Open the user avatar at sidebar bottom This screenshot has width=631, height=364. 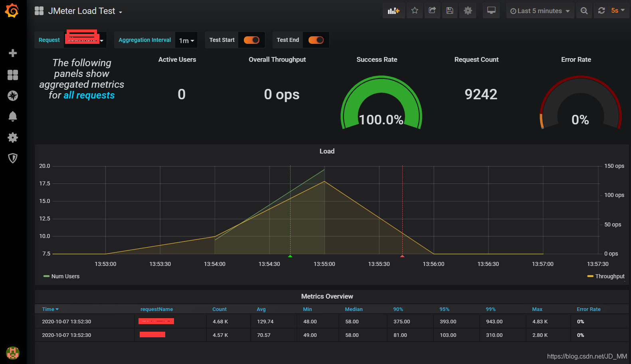pyautogui.click(x=13, y=353)
